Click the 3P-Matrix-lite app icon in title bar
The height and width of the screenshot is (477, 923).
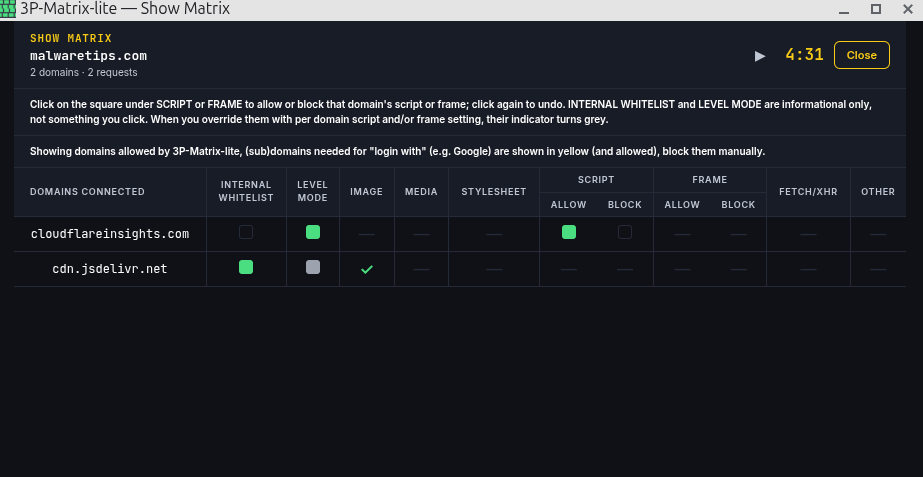[x=8, y=9]
